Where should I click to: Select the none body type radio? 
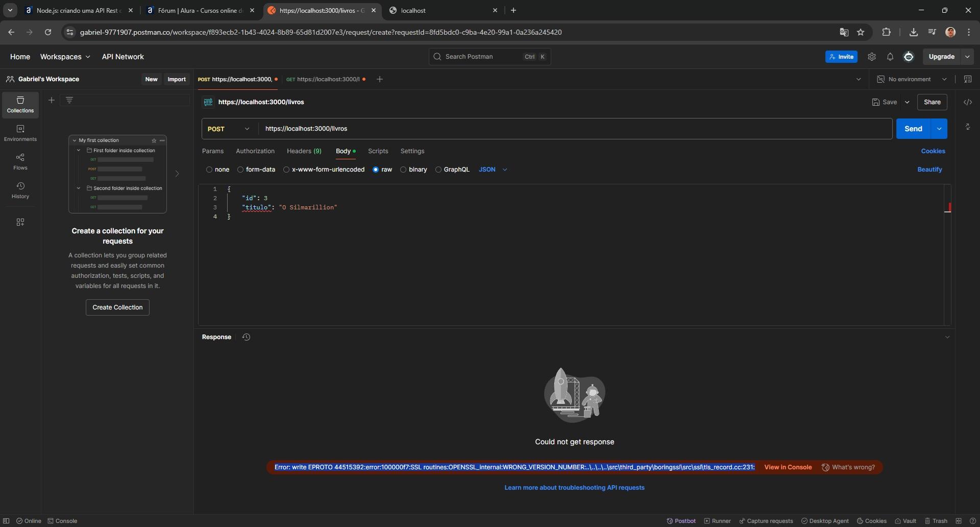[209, 170]
